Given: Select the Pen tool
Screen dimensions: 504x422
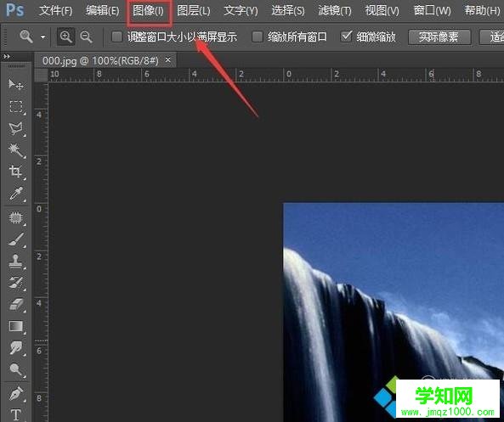Looking at the screenshot, I should pyautogui.click(x=16, y=393).
